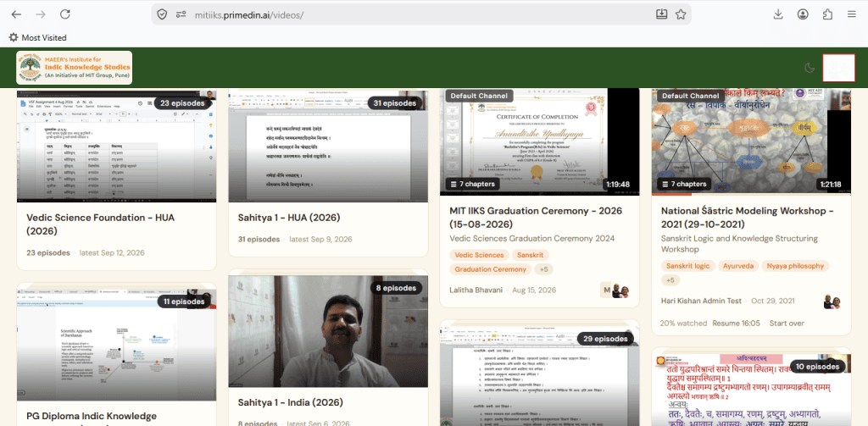The image size is (868, 426).
Task: Select the Graduation Ceremony tag
Action: [490, 269]
